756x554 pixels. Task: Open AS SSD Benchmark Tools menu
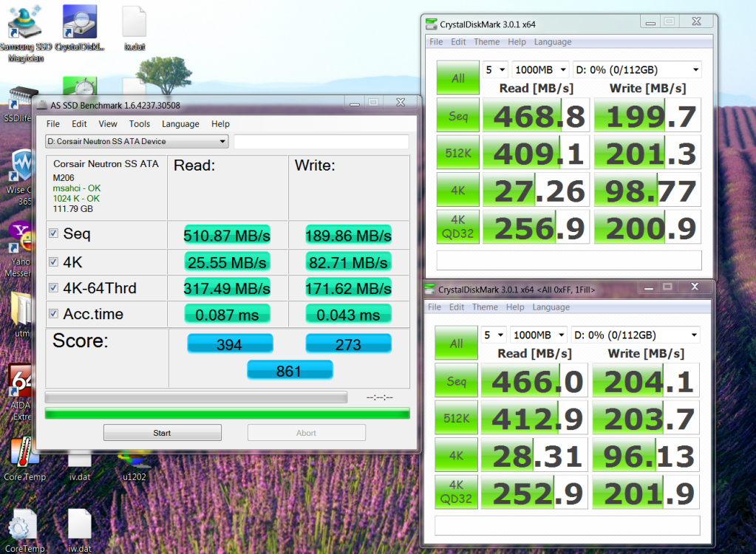[140, 124]
